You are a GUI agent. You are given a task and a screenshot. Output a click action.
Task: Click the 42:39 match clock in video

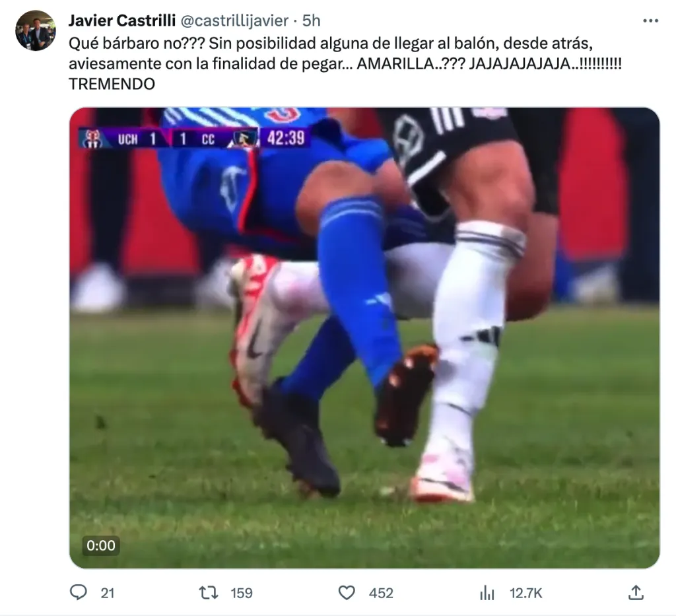[x=285, y=139]
